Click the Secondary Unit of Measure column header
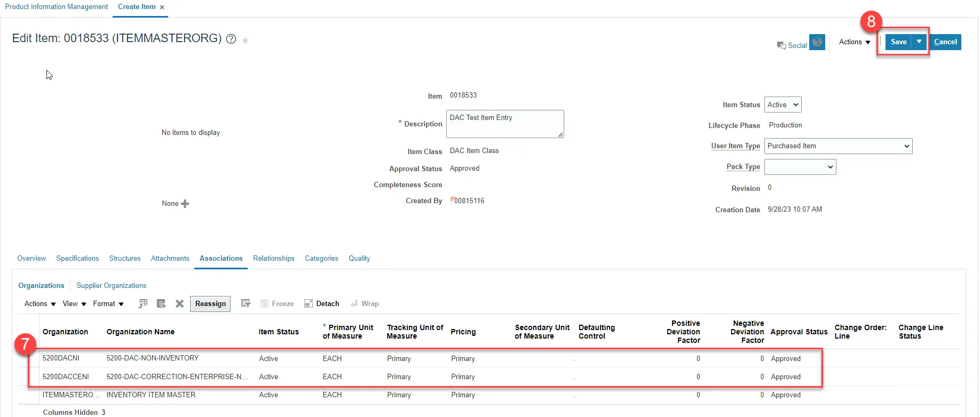 coord(542,332)
